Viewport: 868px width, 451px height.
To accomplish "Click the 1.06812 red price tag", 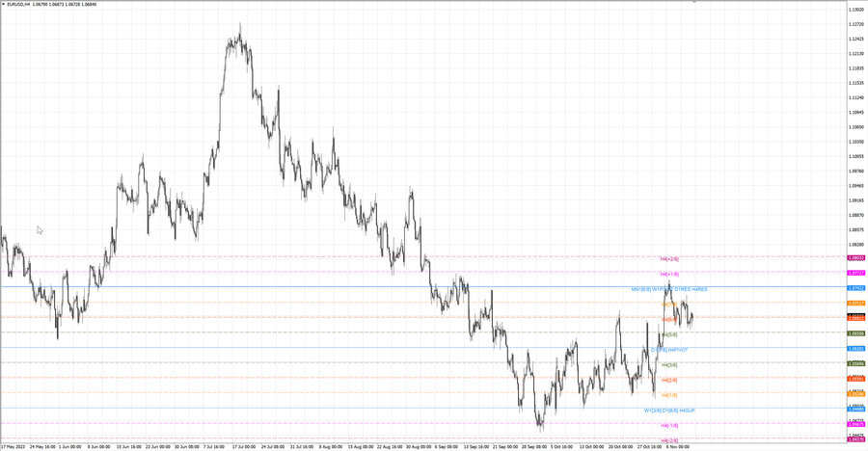I will [856, 319].
